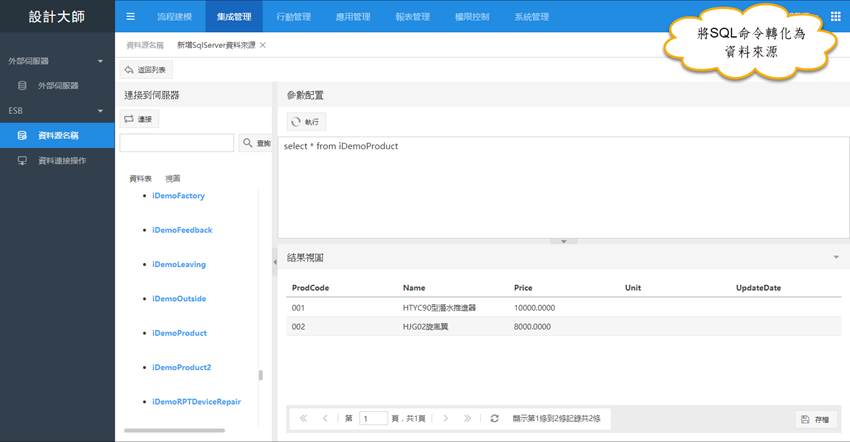This screenshot has height=442, width=850.
Task: Collapse the left server panel splitter arrow
Action: tap(275, 261)
